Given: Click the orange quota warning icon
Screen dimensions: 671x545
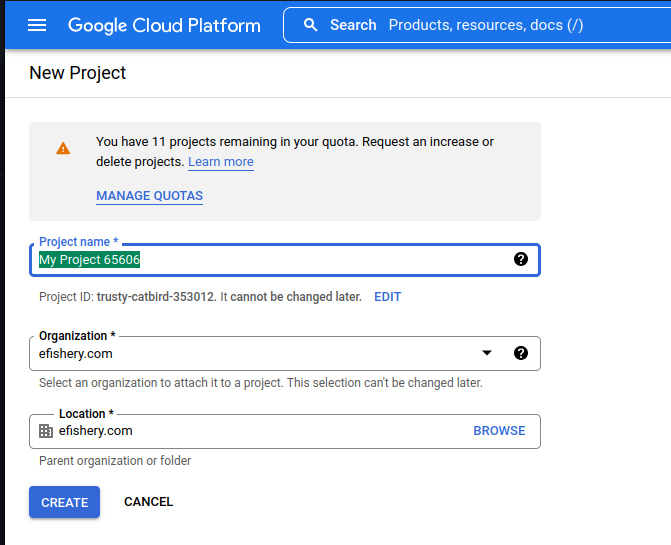Looking at the screenshot, I should click(x=63, y=148).
